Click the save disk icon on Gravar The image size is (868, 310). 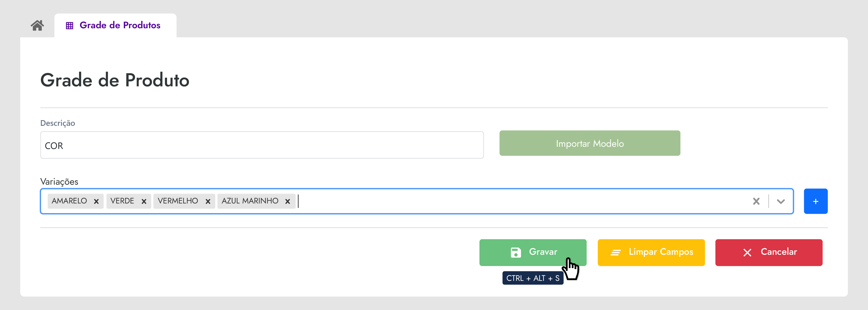[516, 252]
